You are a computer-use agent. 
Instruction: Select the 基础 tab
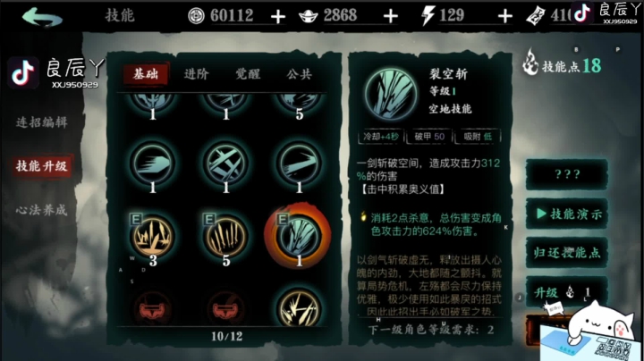pyautogui.click(x=146, y=74)
